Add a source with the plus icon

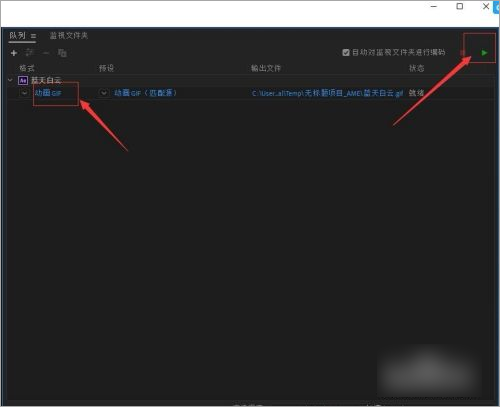point(14,53)
